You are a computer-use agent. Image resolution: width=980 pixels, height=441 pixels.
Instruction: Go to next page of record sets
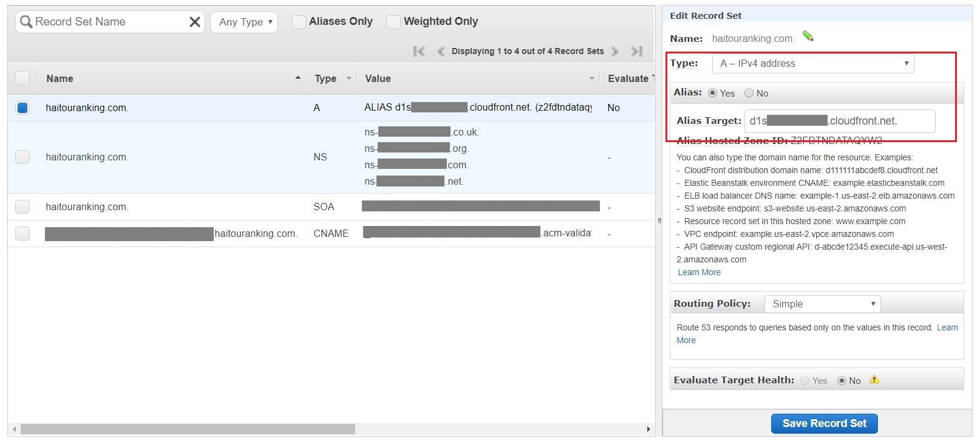[614, 52]
